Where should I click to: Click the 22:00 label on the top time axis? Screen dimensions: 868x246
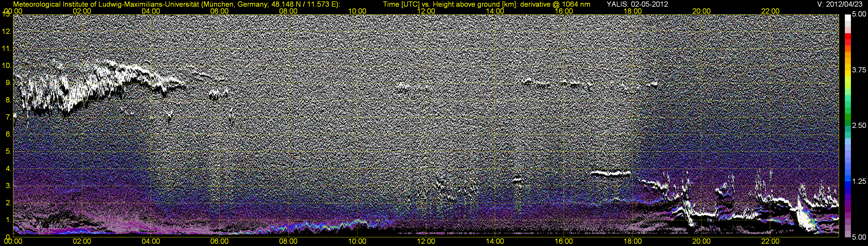(x=770, y=11)
